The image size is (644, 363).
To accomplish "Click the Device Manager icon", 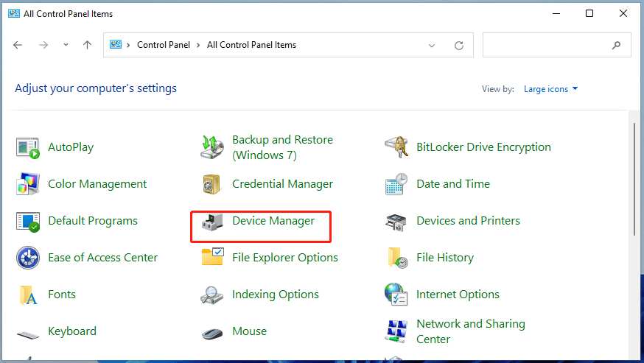I will tap(212, 221).
